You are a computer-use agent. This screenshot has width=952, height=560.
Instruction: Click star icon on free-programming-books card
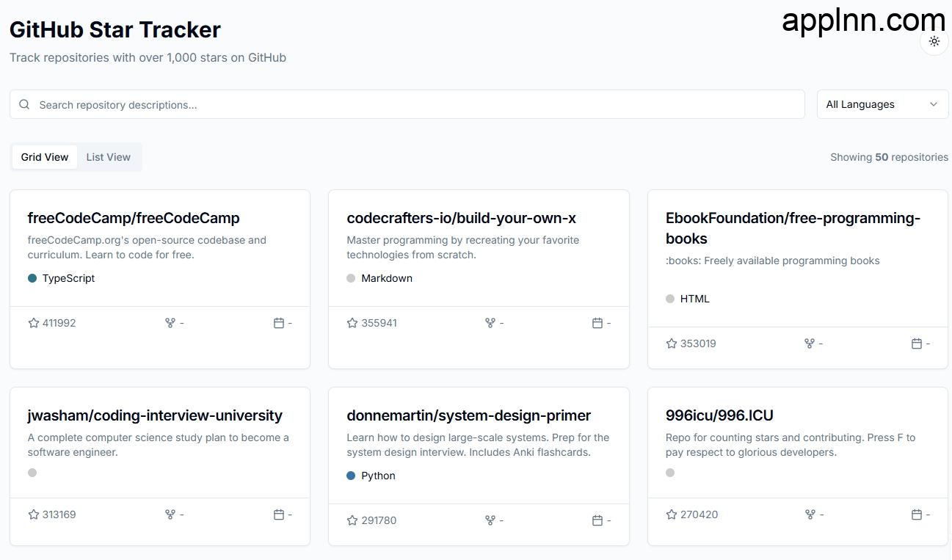[x=672, y=343]
